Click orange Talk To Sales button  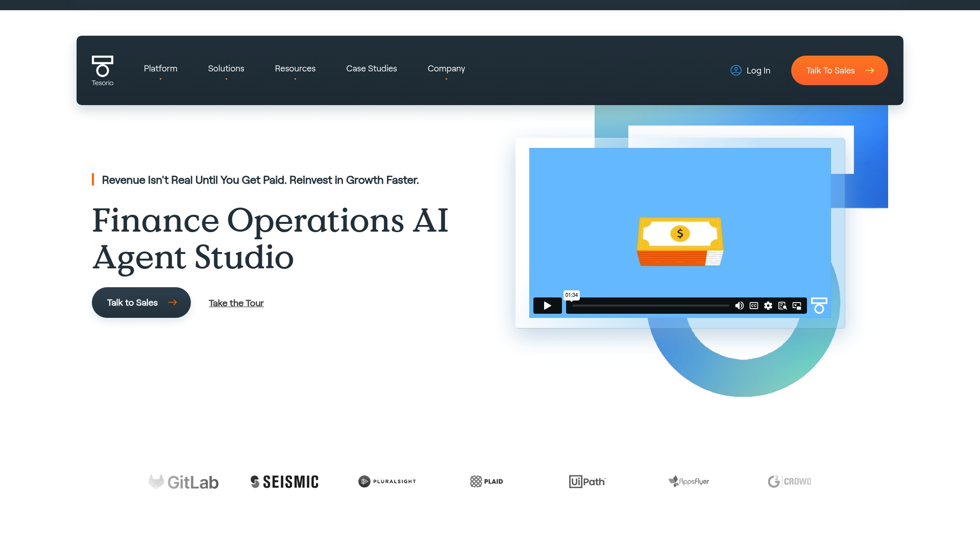839,70
